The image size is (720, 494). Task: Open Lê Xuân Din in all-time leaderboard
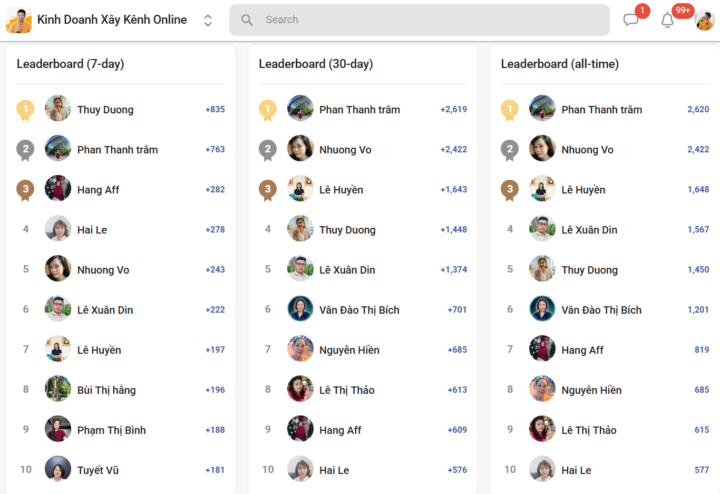tap(589, 230)
